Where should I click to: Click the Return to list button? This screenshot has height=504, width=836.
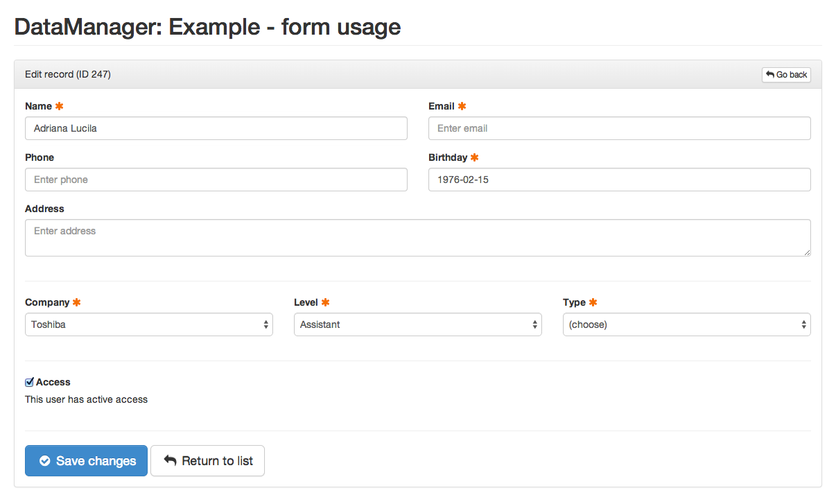208,461
